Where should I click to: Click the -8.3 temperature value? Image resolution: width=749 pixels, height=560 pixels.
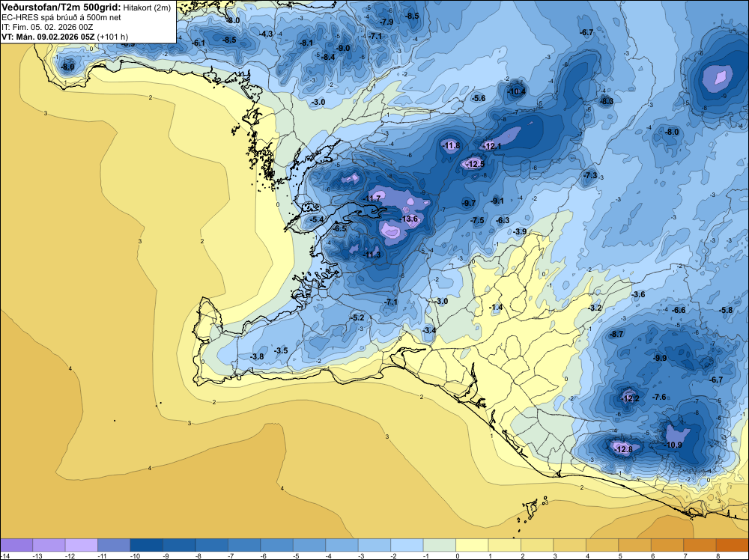[607, 101]
